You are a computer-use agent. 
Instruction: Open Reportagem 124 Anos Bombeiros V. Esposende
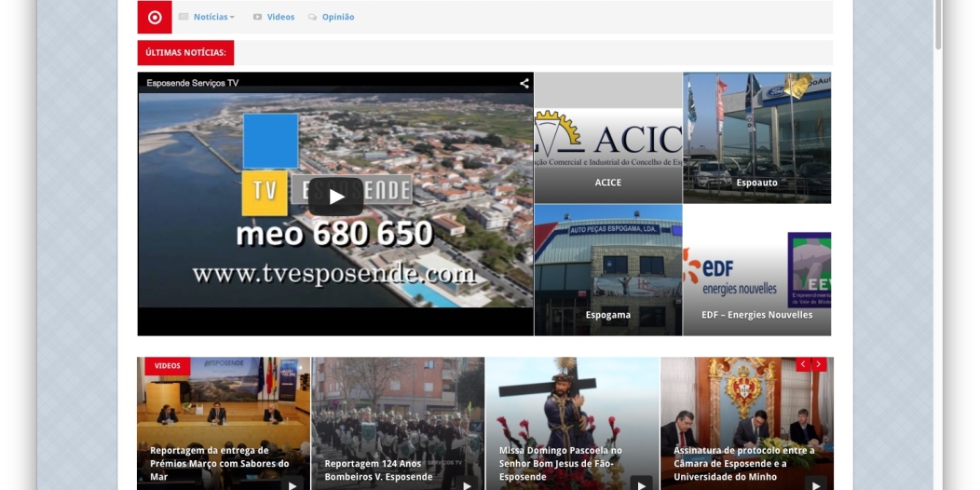[x=378, y=470]
